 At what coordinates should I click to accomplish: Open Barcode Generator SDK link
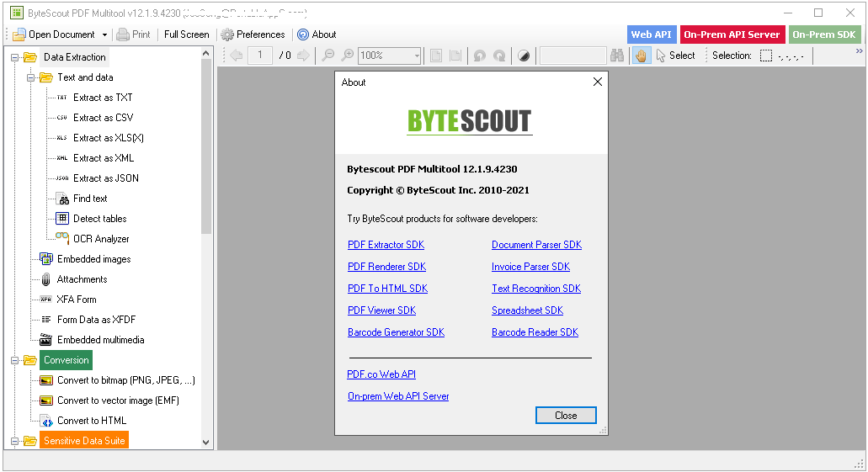[x=396, y=332]
